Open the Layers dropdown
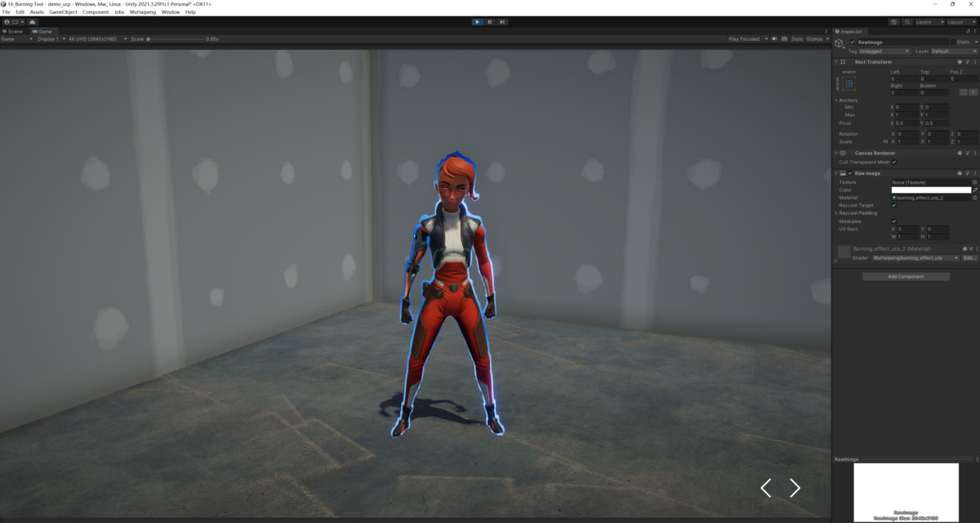 point(929,22)
